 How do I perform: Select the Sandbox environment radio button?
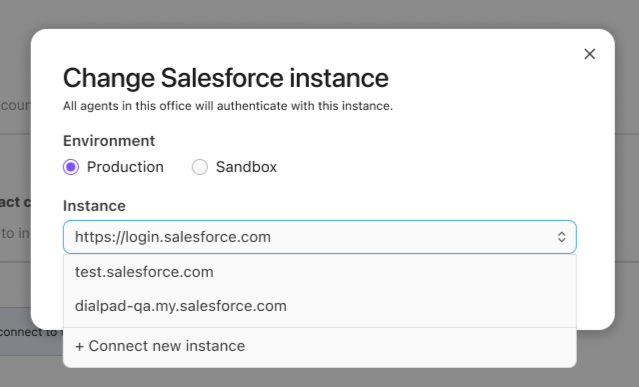click(200, 167)
